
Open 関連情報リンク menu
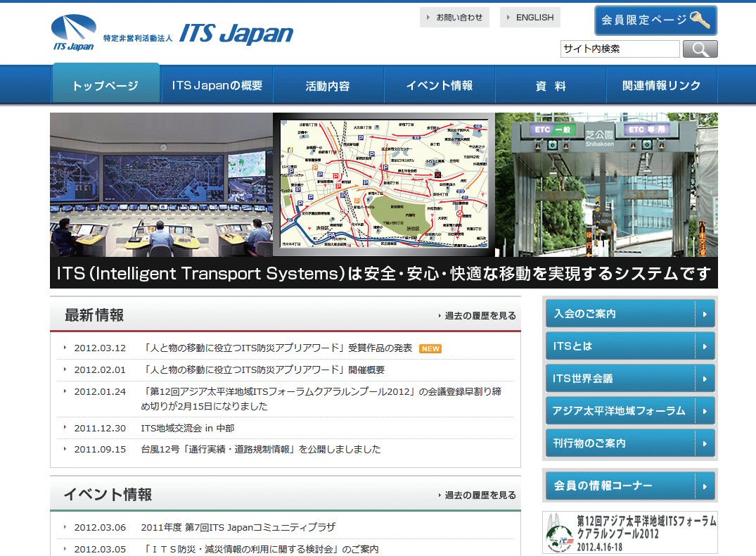tap(662, 85)
